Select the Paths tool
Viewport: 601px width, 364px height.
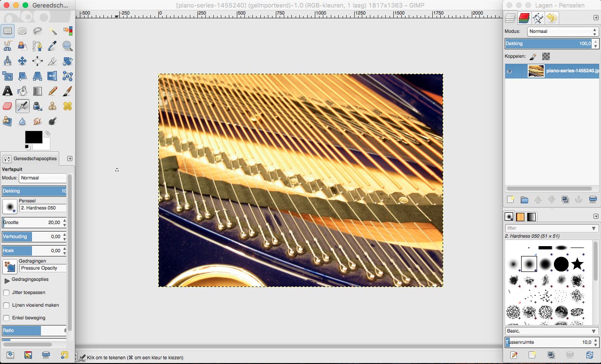click(38, 46)
